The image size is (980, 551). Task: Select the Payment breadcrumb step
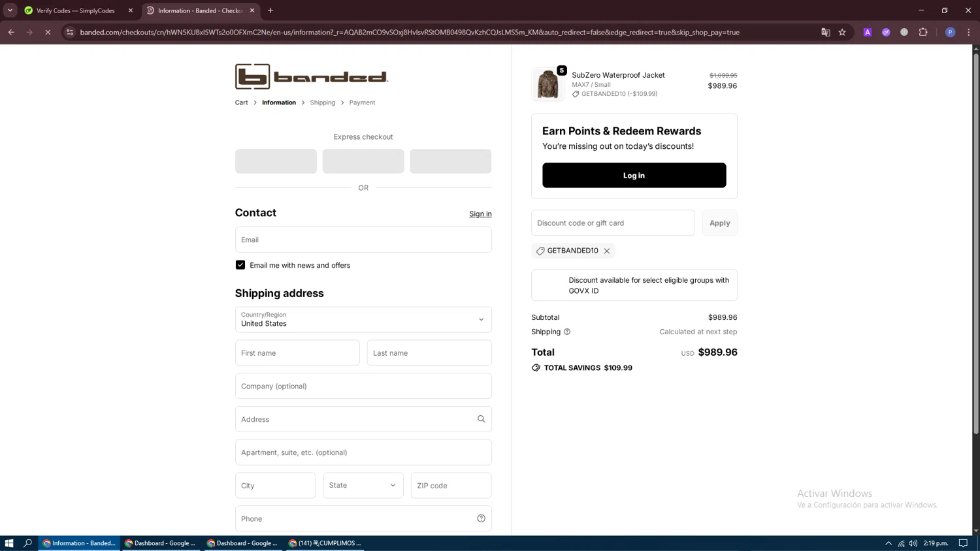coord(362,102)
